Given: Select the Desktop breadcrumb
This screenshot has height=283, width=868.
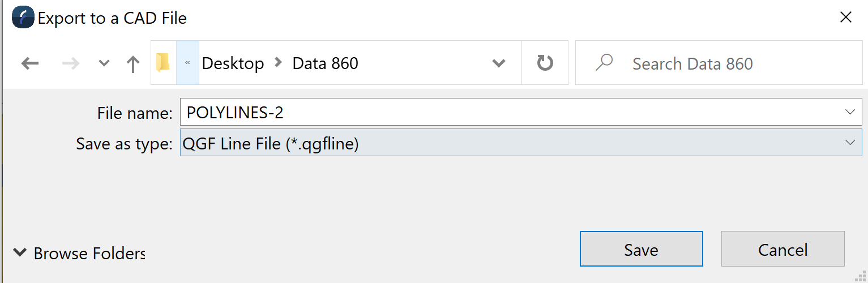Looking at the screenshot, I should (x=233, y=63).
